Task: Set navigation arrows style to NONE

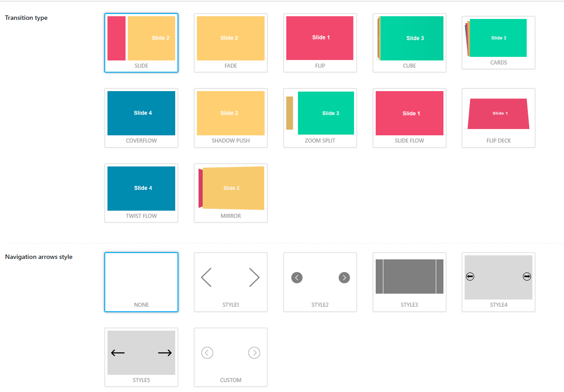Action: click(x=141, y=282)
